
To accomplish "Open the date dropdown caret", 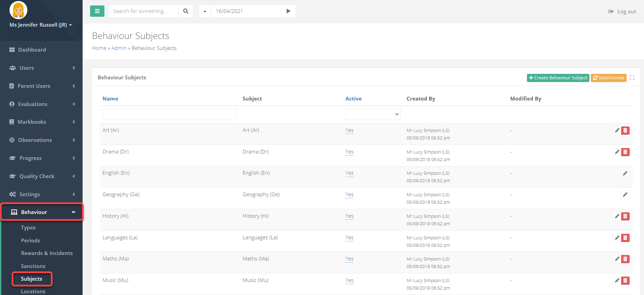I will [205, 11].
